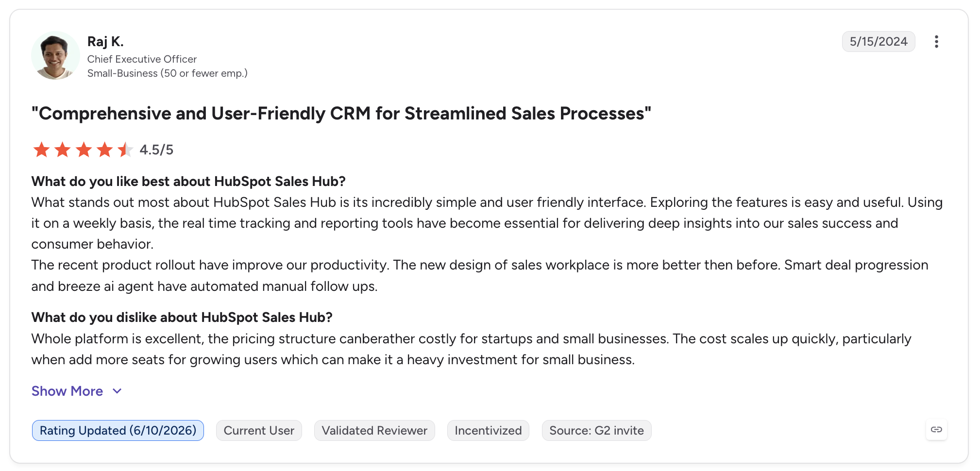
Task: Open the review title headline
Action: pos(341,113)
